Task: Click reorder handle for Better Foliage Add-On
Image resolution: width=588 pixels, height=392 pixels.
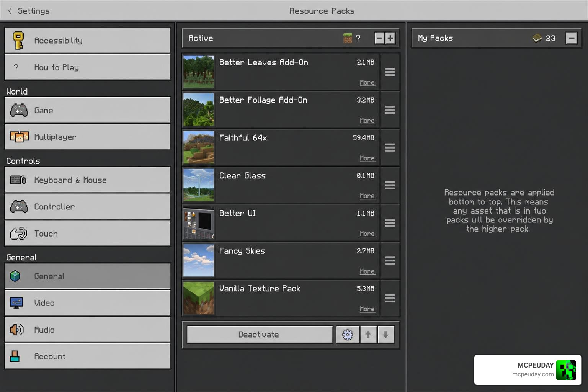Action: tap(390, 110)
